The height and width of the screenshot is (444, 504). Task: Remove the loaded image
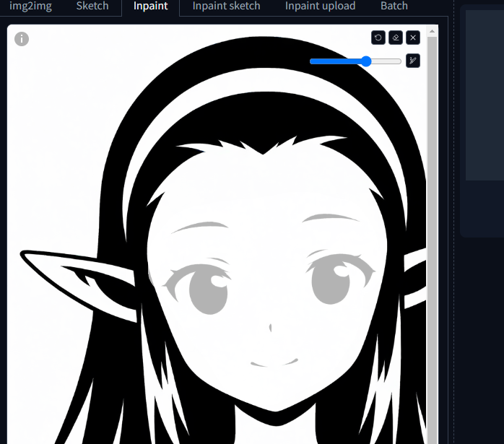(413, 38)
